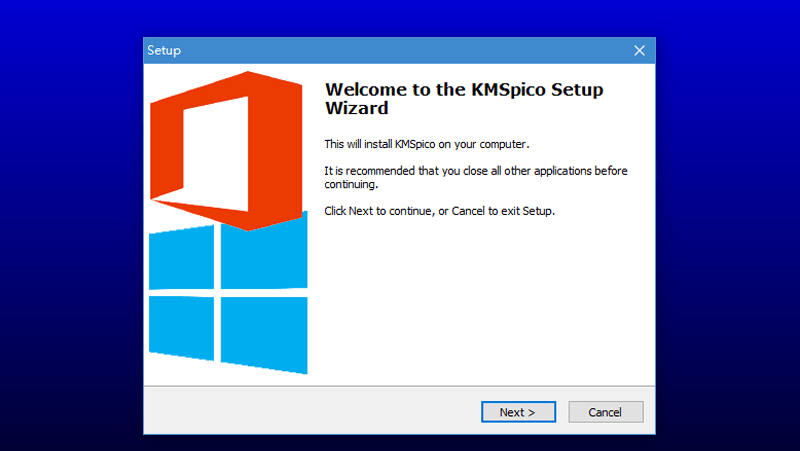Click the "It is recommended that you close" paragraph
Viewport: 800px width, 451px height.
(476, 177)
